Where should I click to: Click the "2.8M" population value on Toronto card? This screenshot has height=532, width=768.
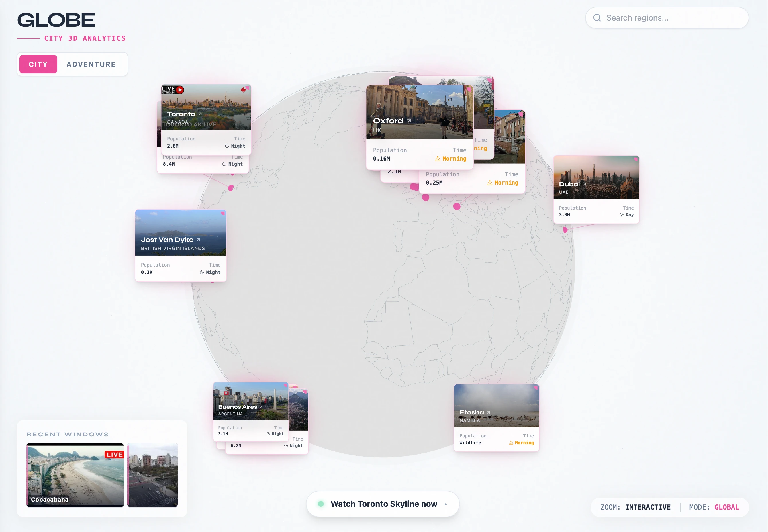[173, 146]
